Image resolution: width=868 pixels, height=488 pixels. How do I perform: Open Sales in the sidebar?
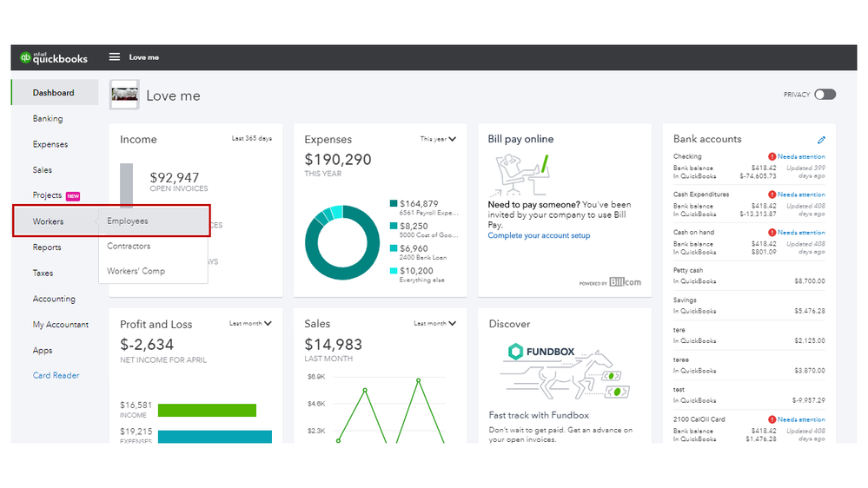coord(42,170)
